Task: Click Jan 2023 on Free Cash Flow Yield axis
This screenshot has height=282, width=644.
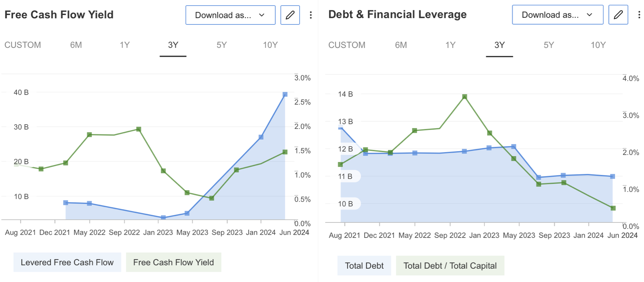Action: [x=158, y=232]
